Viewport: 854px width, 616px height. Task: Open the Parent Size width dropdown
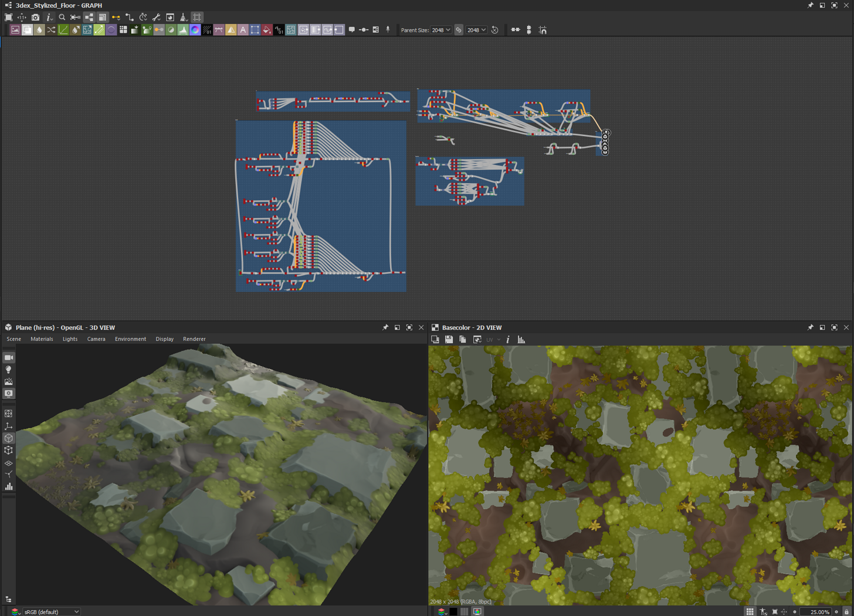point(441,30)
